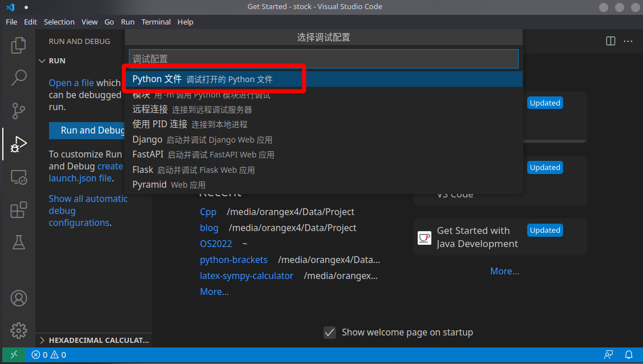Image resolution: width=643 pixels, height=364 pixels.
Task: Open recent project OS2022
Action: pos(216,244)
